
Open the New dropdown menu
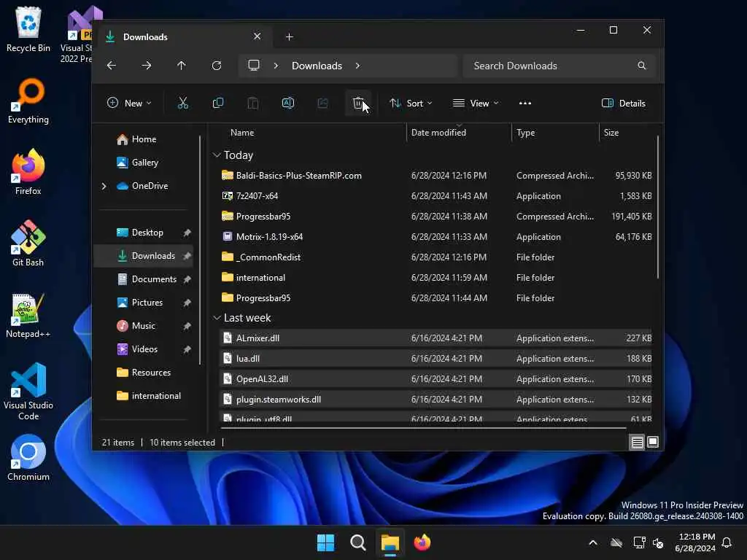point(129,103)
